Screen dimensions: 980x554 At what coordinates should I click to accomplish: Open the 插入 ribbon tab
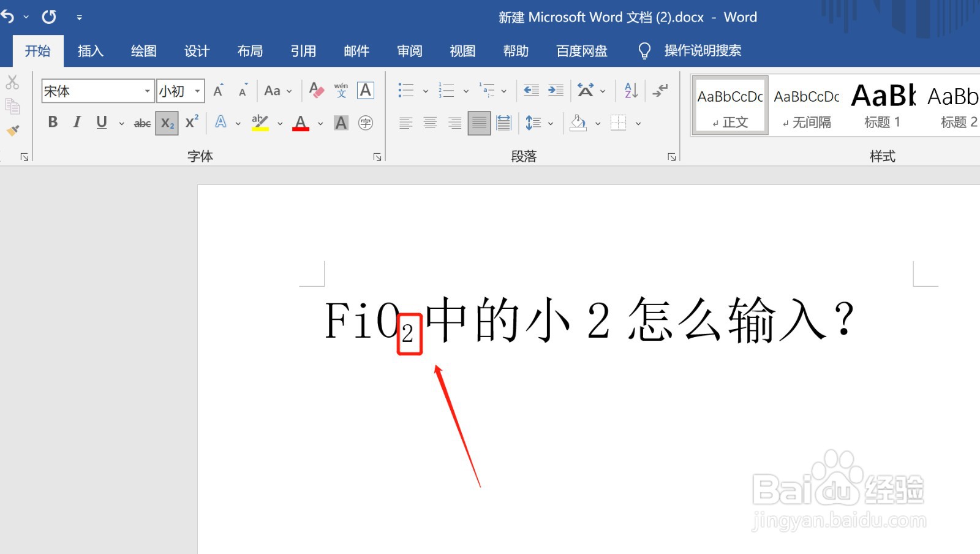pyautogui.click(x=91, y=51)
